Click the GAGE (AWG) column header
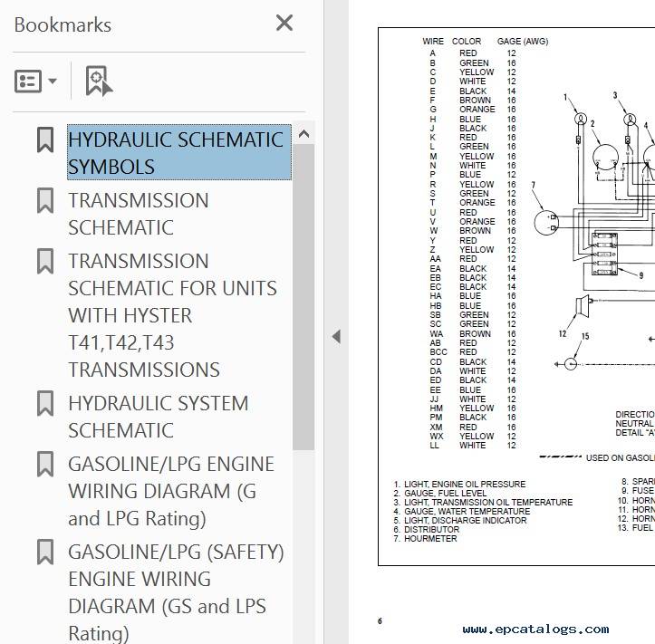This screenshot has width=655, height=644. pos(523,42)
